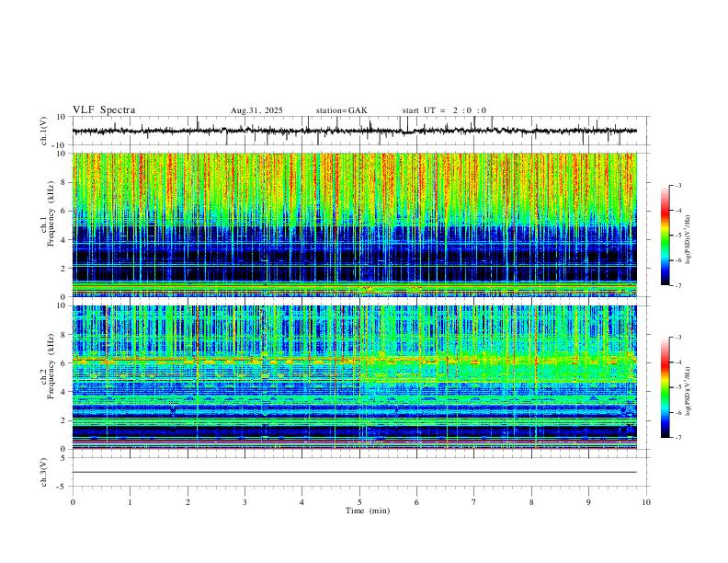Click the "5" minute label on time axis
The image size is (728, 563).
coord(359,502)
